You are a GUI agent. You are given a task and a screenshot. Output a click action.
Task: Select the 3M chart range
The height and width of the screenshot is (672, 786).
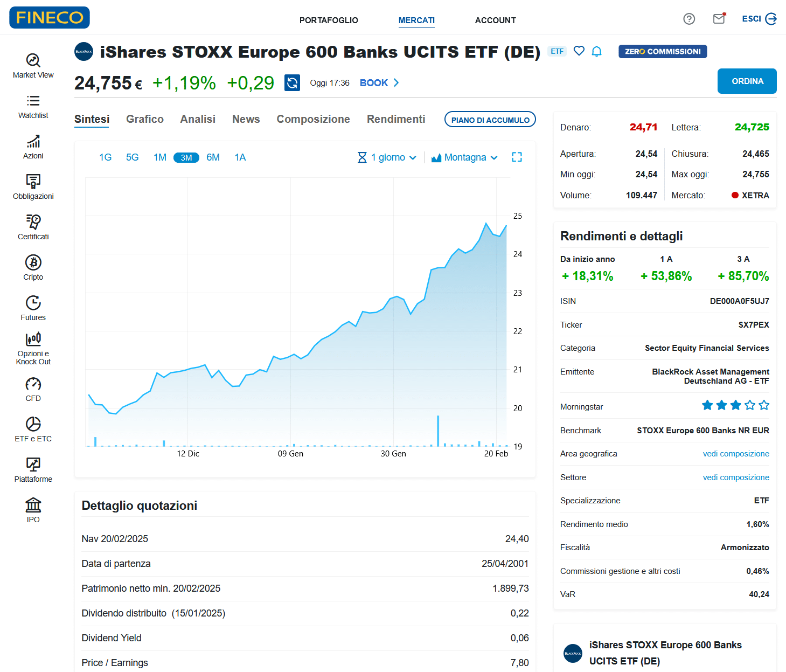(186, 157)
